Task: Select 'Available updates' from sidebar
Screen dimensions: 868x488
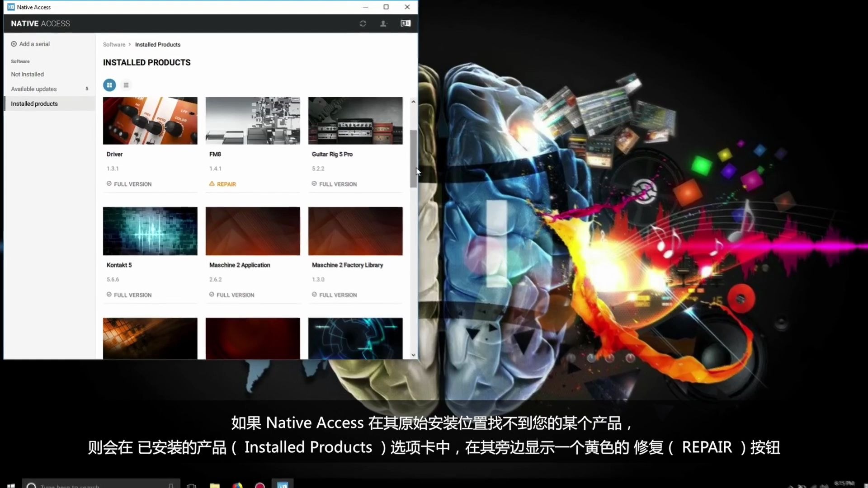Action: point(33,88)
